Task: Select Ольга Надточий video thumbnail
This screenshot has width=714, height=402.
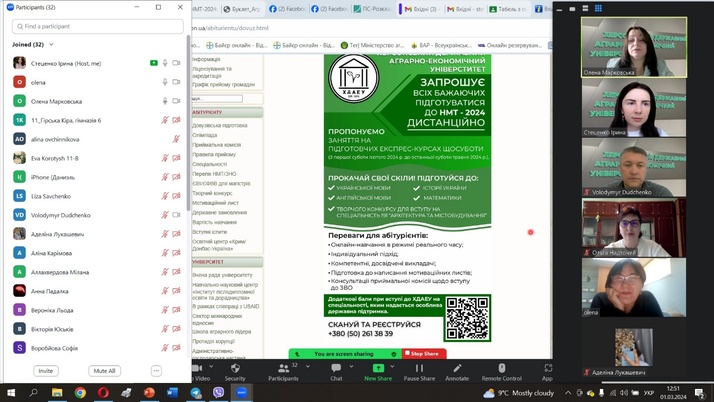Action: point(634,228)
